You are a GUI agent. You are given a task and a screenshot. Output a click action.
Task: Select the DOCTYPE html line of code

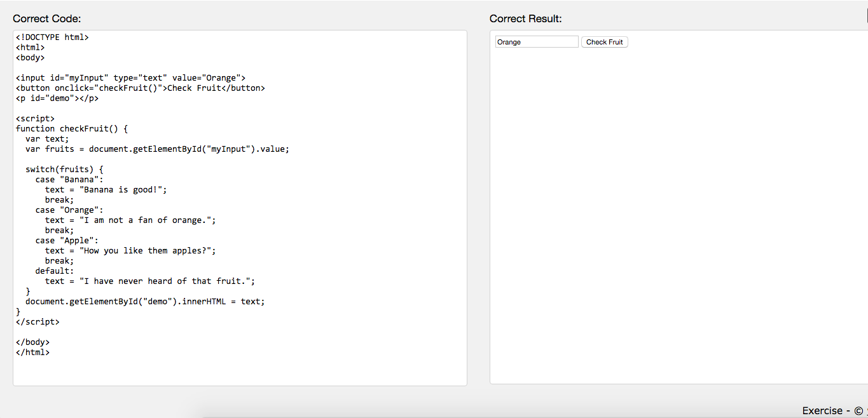click(x=52, y=37)
